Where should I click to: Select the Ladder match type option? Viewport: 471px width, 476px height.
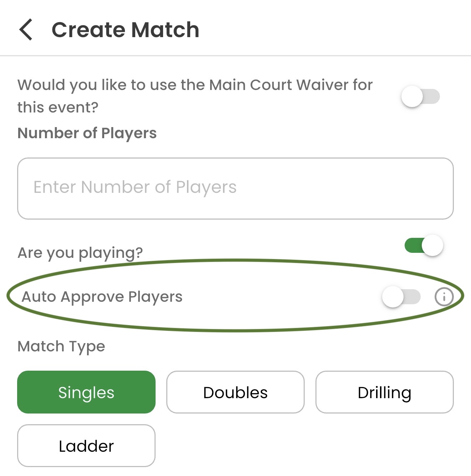pyautogui.click(x=86, y=446)
